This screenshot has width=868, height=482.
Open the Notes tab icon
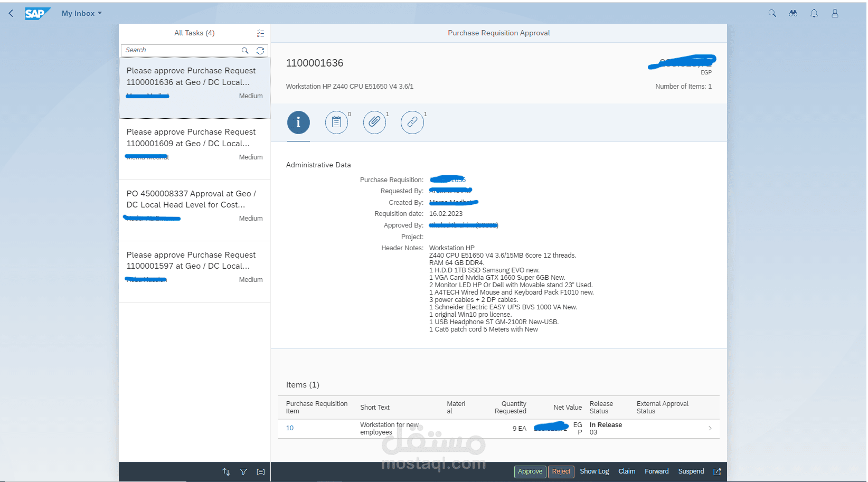336,122
